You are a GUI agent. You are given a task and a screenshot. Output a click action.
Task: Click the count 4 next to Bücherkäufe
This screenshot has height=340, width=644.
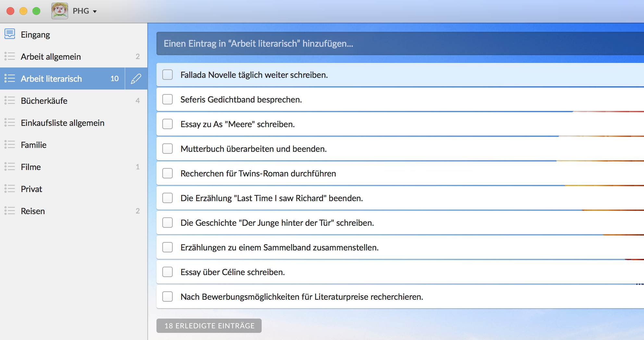tap(138, 101)
